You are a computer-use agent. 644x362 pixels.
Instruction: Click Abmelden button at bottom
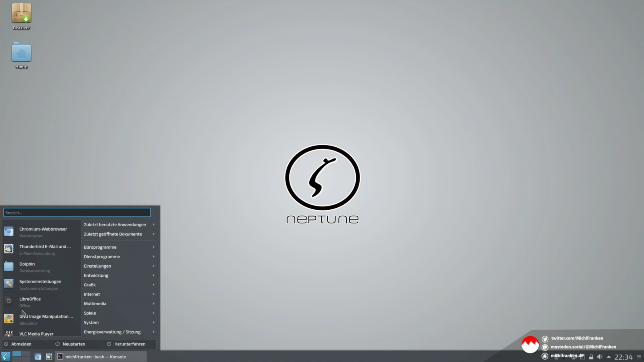[21, 344]
